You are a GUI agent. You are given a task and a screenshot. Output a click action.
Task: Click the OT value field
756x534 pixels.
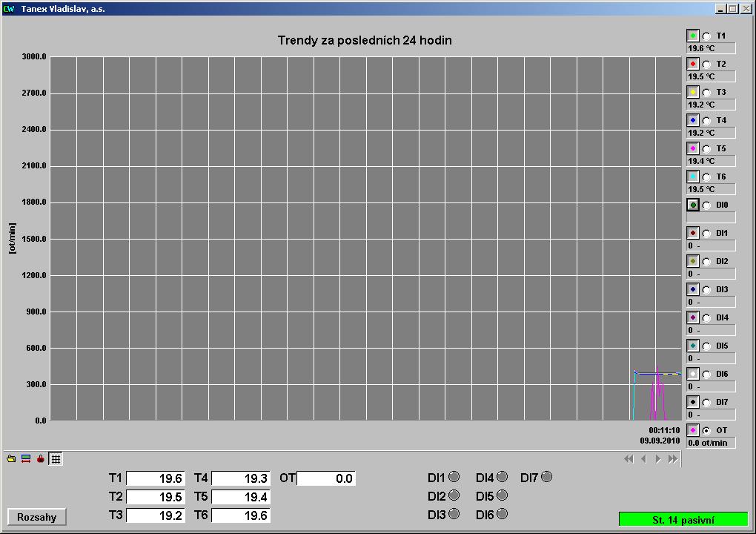[326, 478]
